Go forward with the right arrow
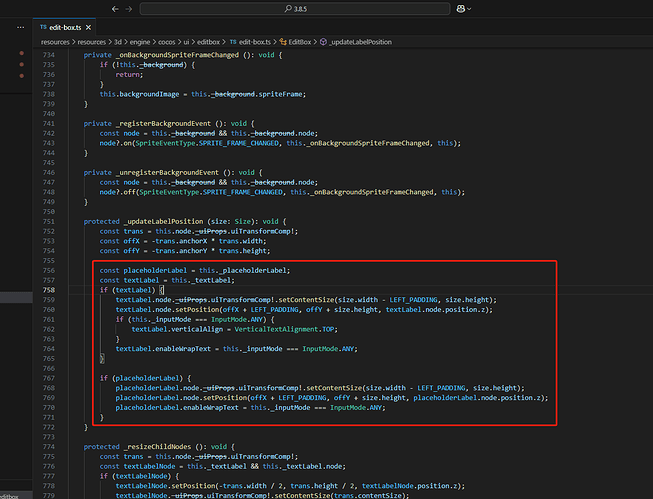Screen dimensions: 653x499 coord(129,9)
